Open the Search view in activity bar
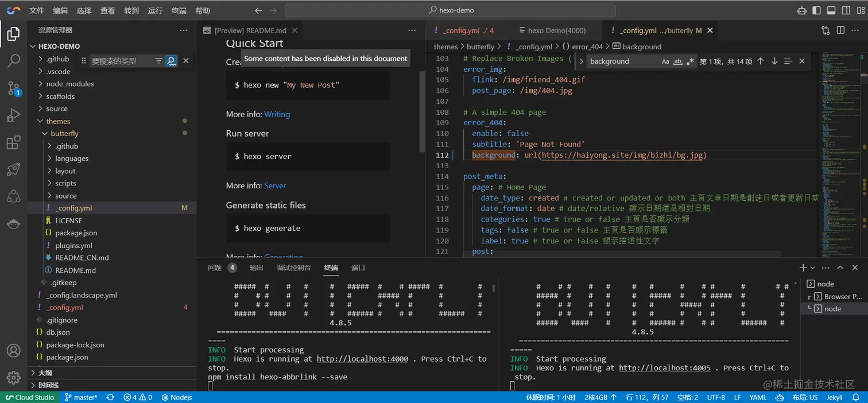Screen dimensions: 868x403 pos(13,61)
